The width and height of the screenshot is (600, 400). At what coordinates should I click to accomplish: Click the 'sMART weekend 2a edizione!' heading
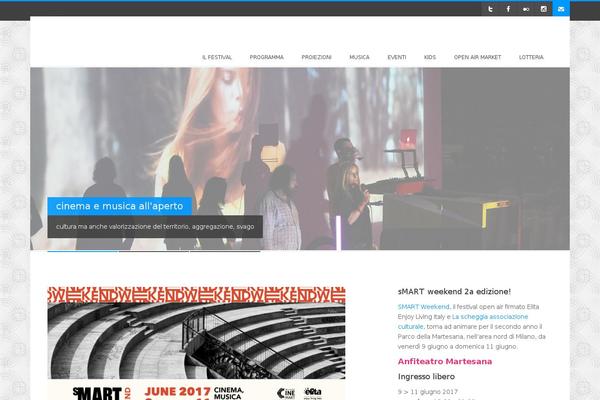click(454, 292)
